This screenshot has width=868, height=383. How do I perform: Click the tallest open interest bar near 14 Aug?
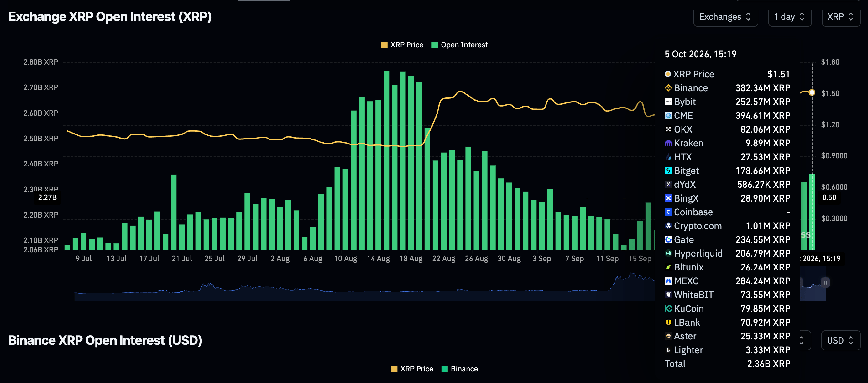point(386,160)
